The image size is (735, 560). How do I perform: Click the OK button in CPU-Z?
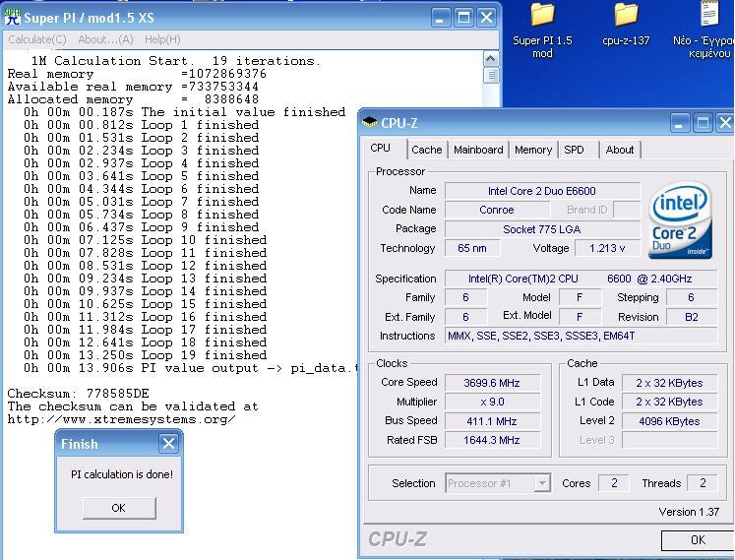[698, 540]
